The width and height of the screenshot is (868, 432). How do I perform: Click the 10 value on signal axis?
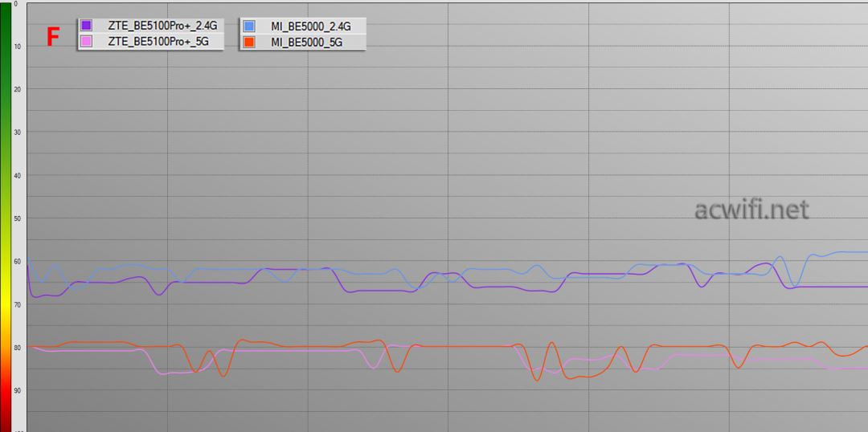pos(17,47)
